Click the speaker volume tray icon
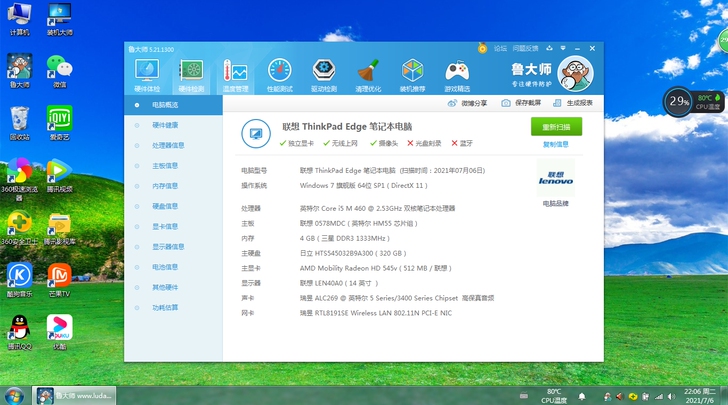This screenshot has height=405, width=728. [671, 397]
